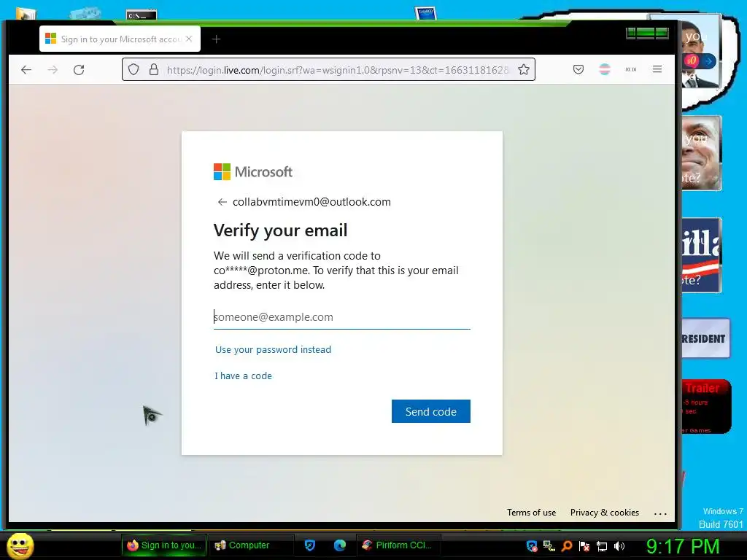Open the volume speaker tray icon
747x560 pixels.
coord(619,545)
